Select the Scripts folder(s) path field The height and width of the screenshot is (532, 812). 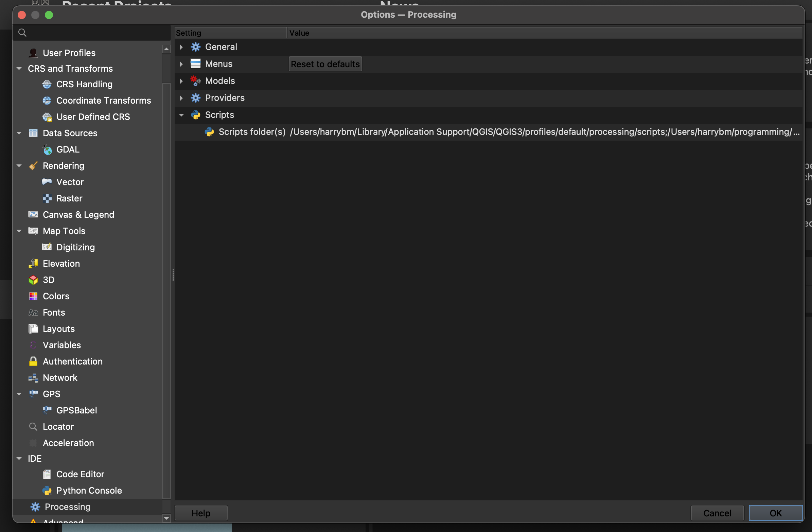tap(544, 132)
